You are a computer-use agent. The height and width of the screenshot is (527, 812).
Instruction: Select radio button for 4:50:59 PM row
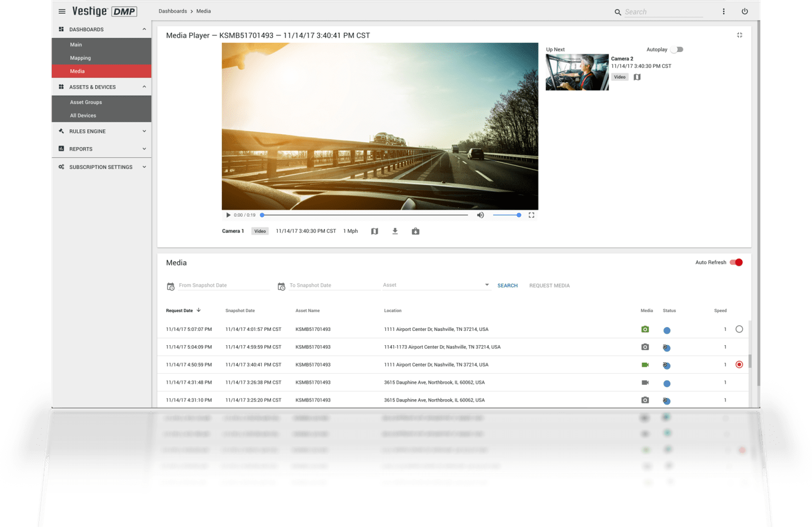(x=739, y=365)
